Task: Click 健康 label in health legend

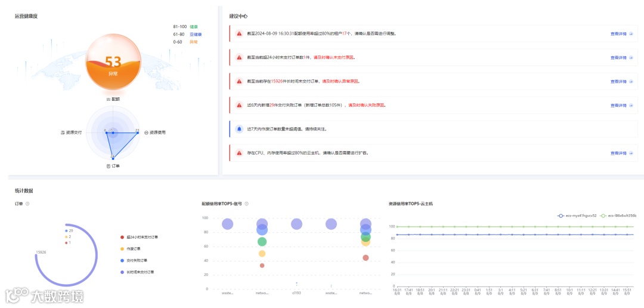Action: point(193,26)
